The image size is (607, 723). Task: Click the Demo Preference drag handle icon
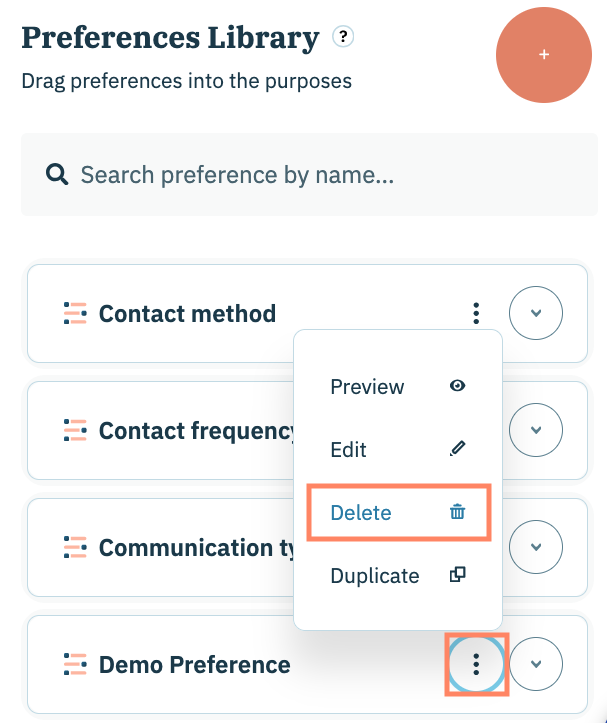(x=74, y=664)
